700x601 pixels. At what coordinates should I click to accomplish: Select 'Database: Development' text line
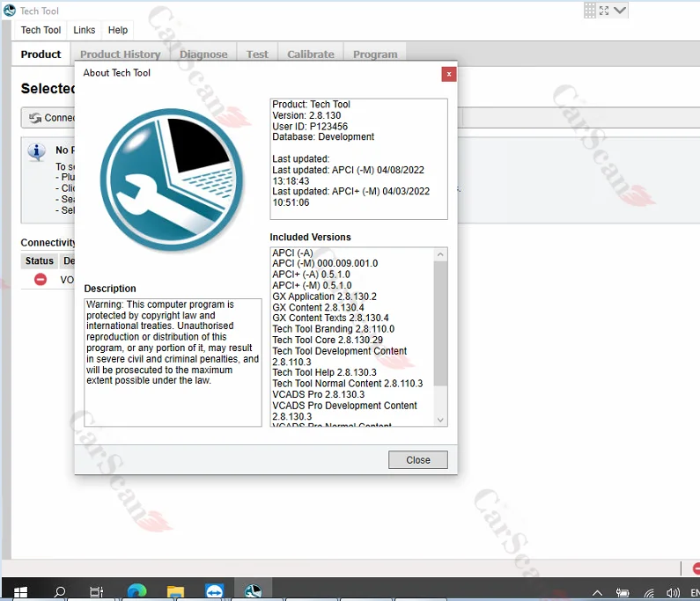point(323,137)
